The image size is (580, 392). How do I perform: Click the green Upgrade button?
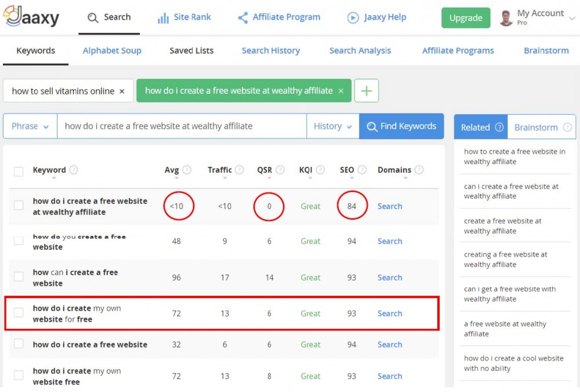(x=466, y=18)
